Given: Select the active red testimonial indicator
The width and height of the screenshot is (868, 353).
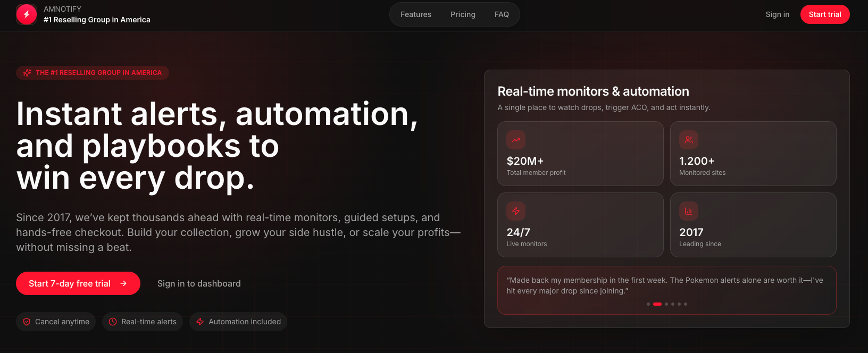Looking at the screenshot, I should tap(657, 304).
